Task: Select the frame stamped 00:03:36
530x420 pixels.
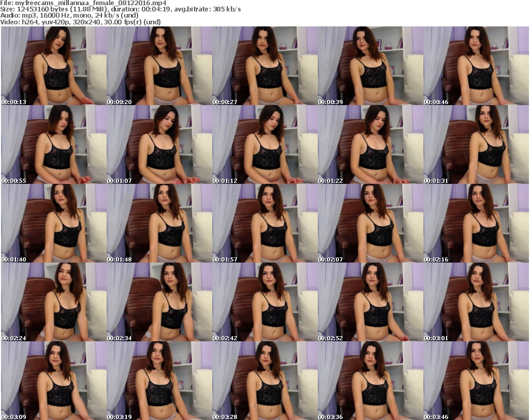Action: [371, 381]
